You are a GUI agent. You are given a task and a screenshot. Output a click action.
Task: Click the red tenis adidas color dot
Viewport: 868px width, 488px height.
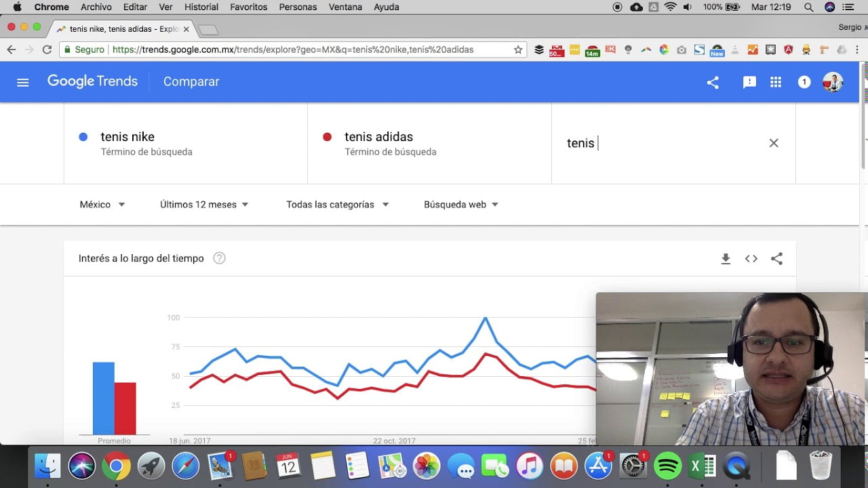(327, 137)
